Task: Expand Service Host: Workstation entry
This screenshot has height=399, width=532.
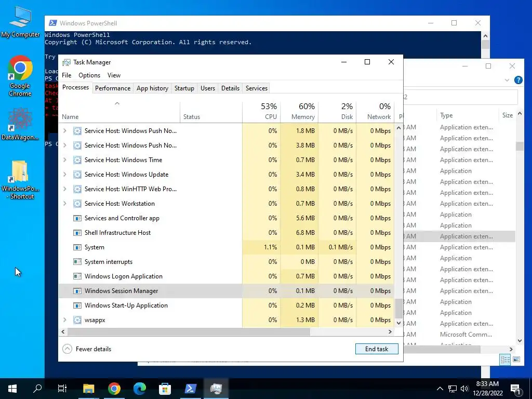Action: (x=65, y=204)
